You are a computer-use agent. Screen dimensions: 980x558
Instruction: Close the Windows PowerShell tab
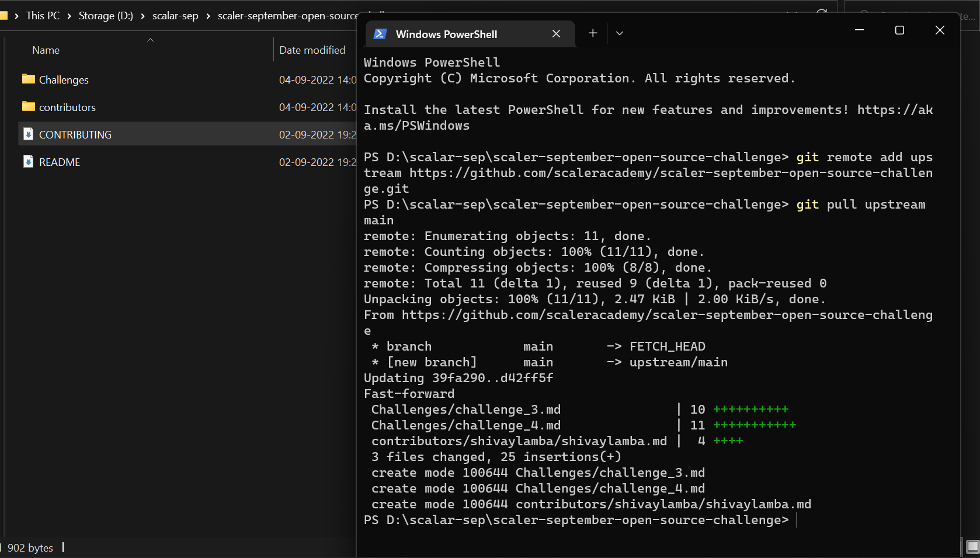[555, 33]
